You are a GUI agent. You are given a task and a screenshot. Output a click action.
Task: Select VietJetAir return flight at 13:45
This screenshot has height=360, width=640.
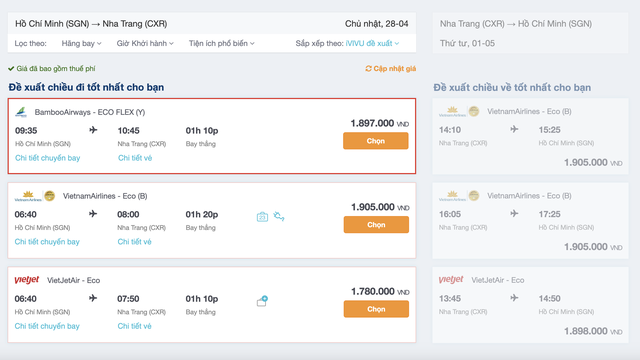coord(530,305)
